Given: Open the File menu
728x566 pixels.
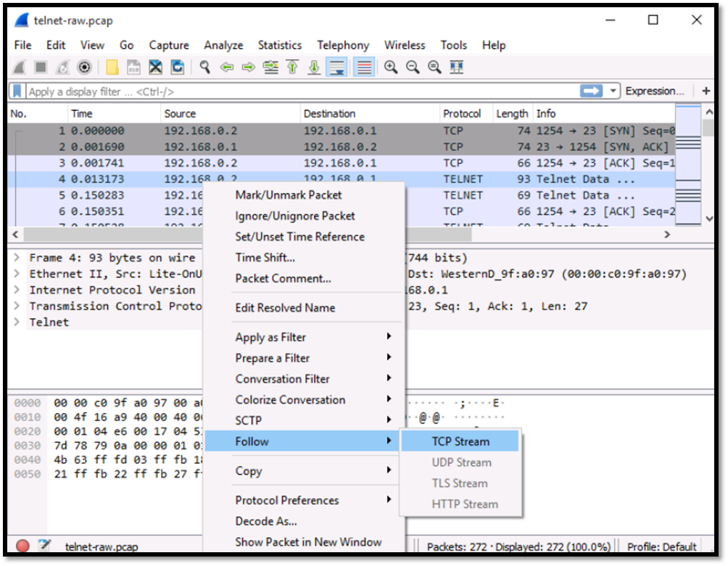Looking at the screenshot, I should click(x=22, y=46).
